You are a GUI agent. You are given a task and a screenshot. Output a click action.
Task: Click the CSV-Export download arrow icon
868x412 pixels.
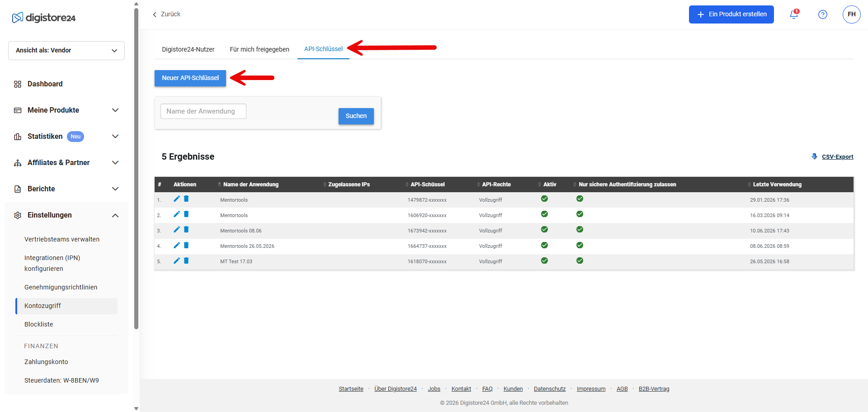814,156
